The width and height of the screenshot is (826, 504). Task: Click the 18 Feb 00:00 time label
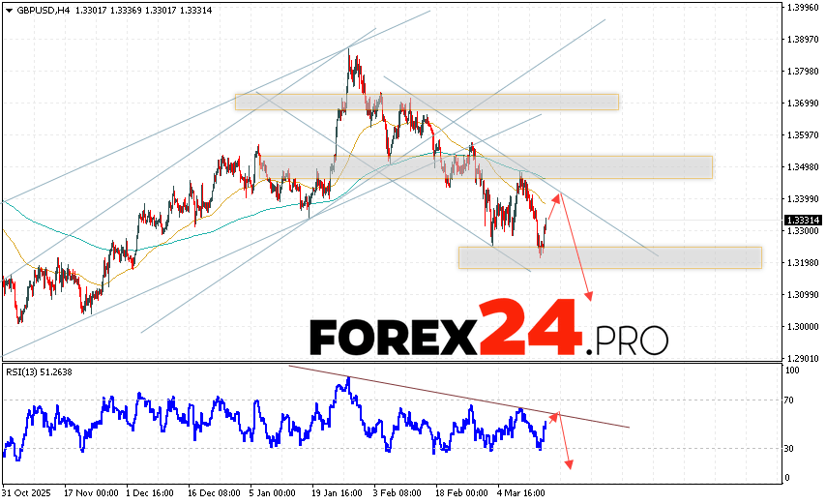tap(461, 493)
